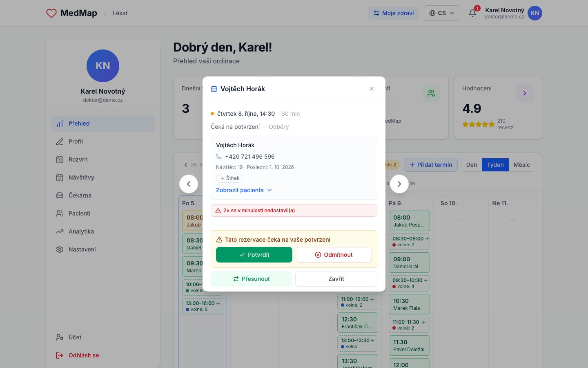Click the previous week chevron in calendar
This screenshot has height=368, width=588.
(186, 165)
